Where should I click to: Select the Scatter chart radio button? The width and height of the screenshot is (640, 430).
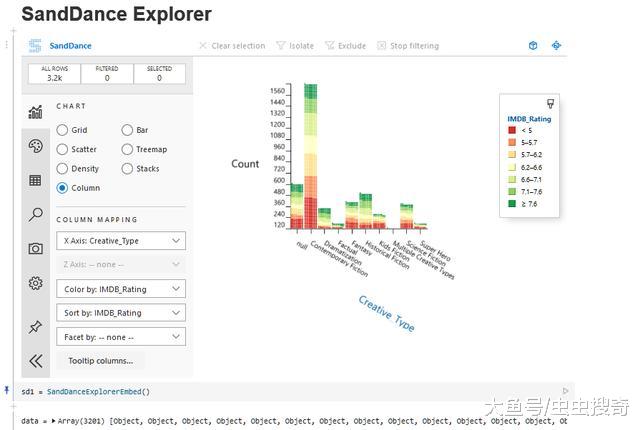click(x=63, y=149)
